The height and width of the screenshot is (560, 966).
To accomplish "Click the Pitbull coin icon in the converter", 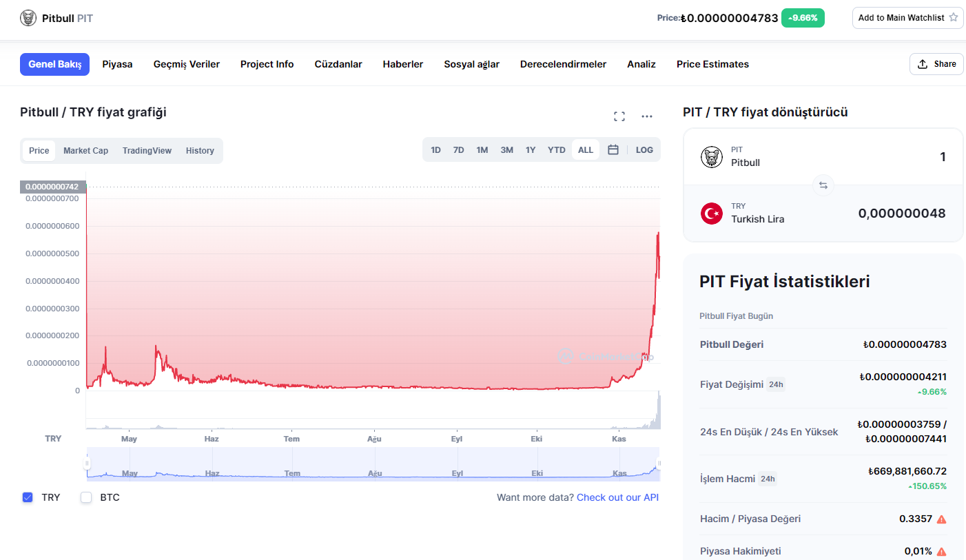I will click(712, 157).
